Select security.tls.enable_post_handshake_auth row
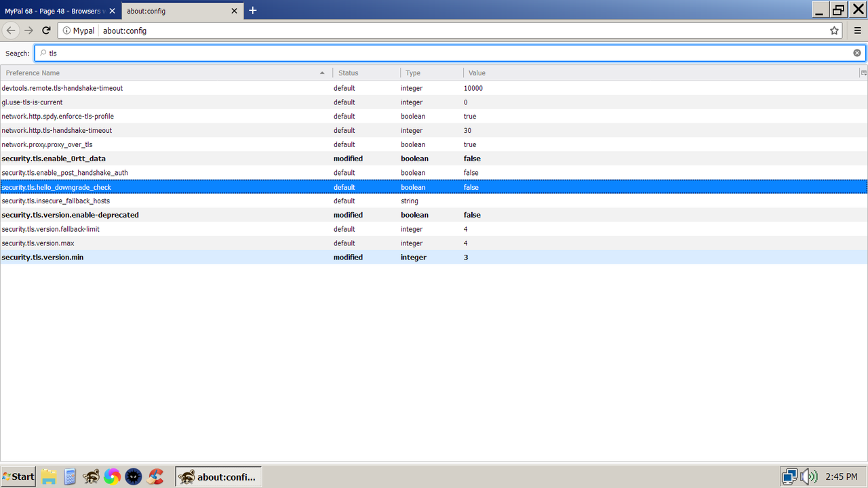 click(434, 173)
